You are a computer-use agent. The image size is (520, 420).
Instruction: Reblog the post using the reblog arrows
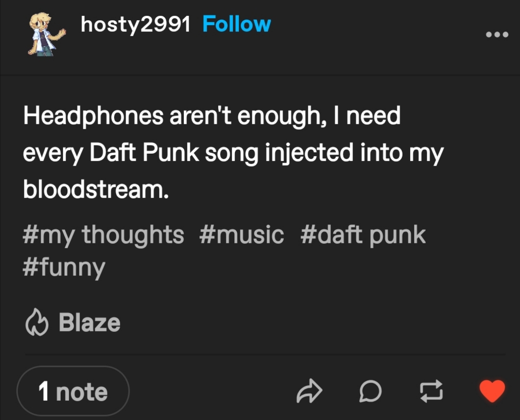(431, 391)
